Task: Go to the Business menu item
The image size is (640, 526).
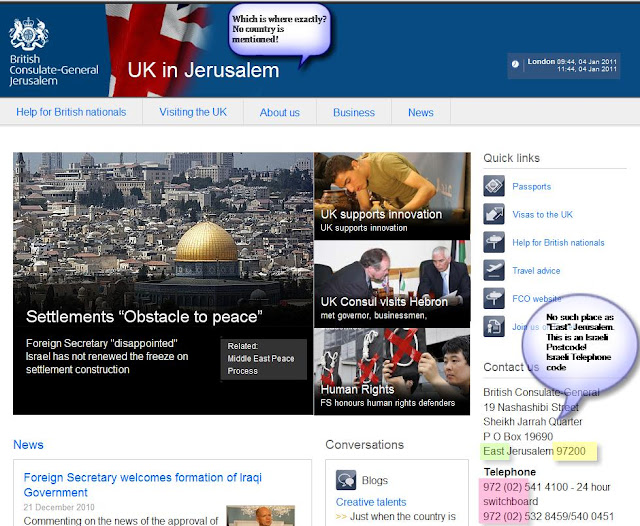Action: tap(354, 113)
